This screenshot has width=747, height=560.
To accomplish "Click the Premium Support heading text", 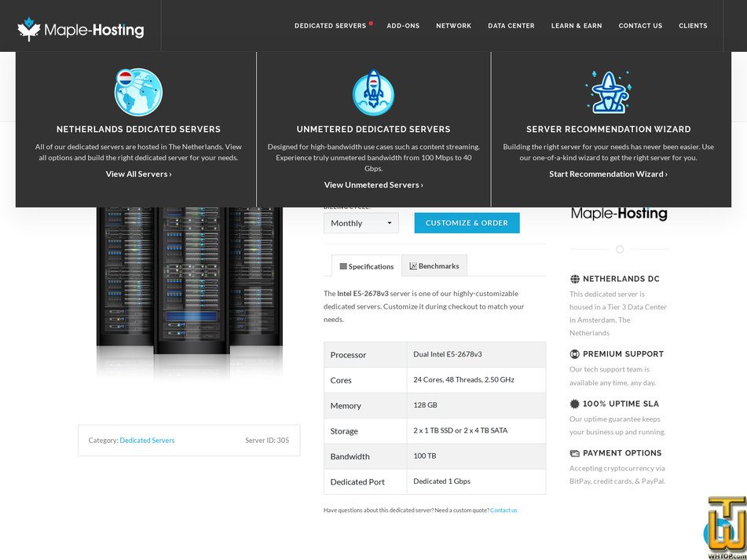I will tap(623, 353).
